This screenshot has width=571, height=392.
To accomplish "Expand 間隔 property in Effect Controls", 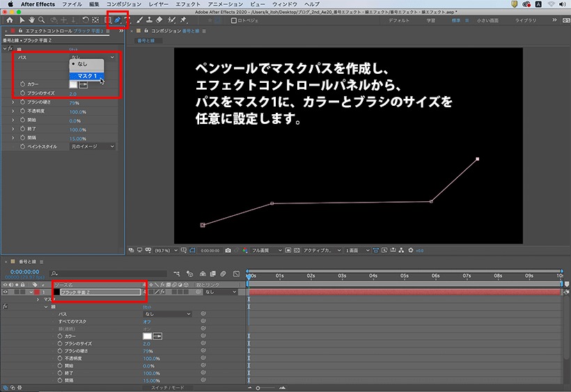I will click(13, 138).
